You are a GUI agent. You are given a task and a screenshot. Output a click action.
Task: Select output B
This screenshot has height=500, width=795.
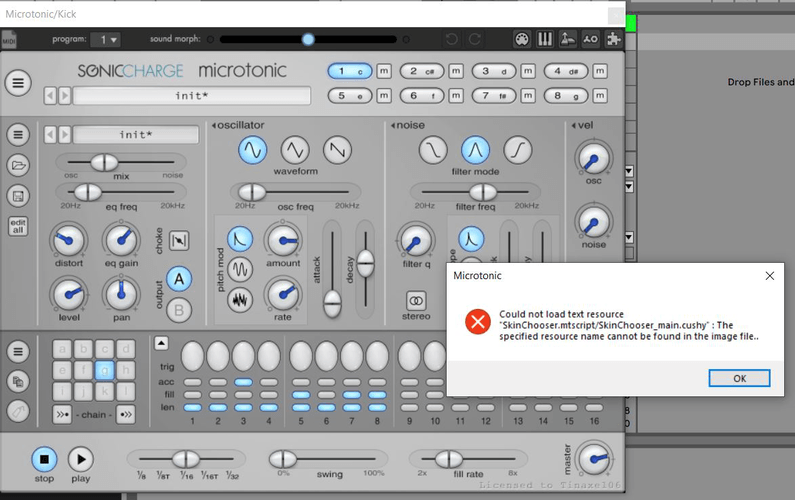click(179, 310)
